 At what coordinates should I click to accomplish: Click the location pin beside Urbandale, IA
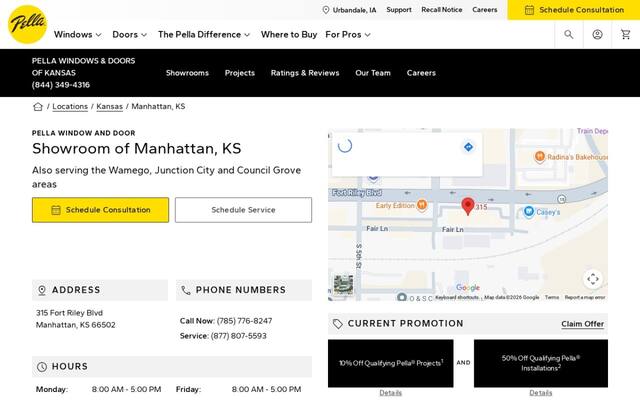(x=326, y=10)
